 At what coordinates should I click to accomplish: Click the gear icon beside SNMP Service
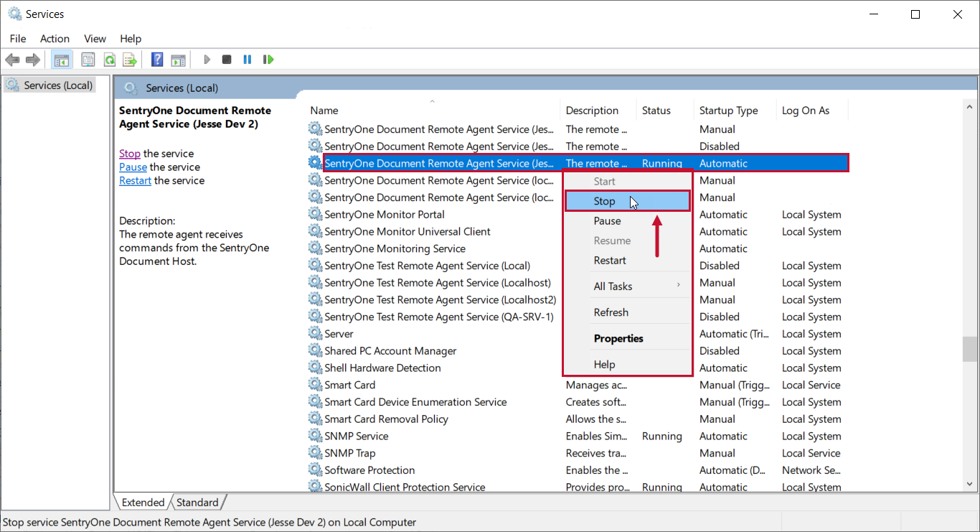coord(315,436)
